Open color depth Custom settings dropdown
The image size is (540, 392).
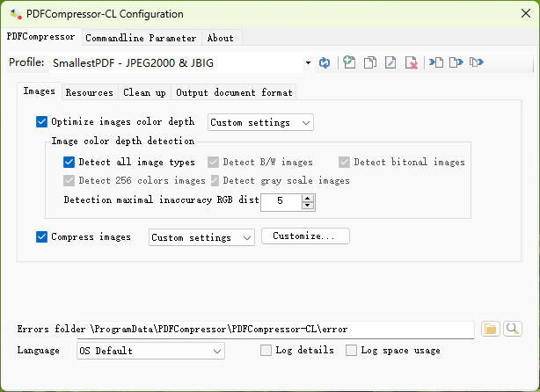click(x=260, y=122)
